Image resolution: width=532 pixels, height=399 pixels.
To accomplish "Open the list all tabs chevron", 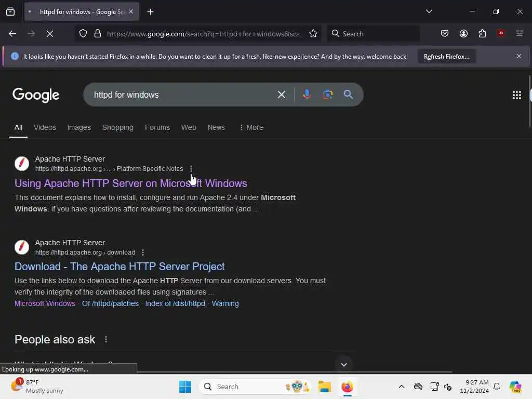I will point(429,11).
